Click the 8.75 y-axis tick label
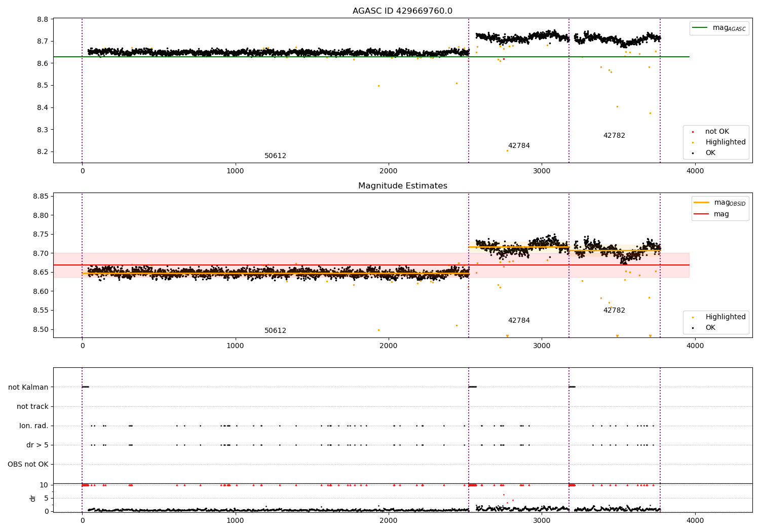760x532 pixels. (x=41, y=235)
